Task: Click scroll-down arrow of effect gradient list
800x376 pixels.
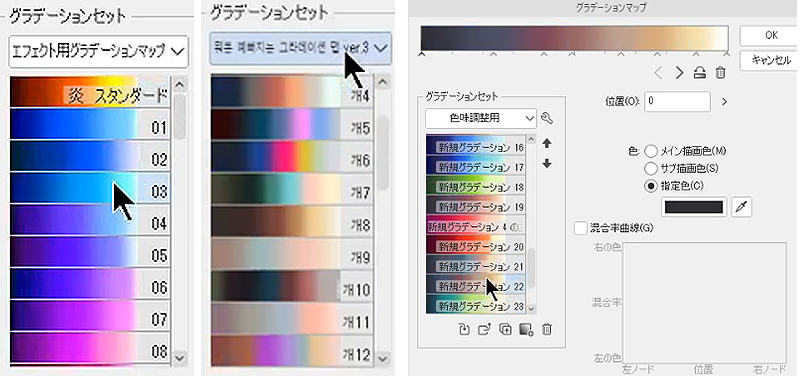Action: tap(180, 358)
